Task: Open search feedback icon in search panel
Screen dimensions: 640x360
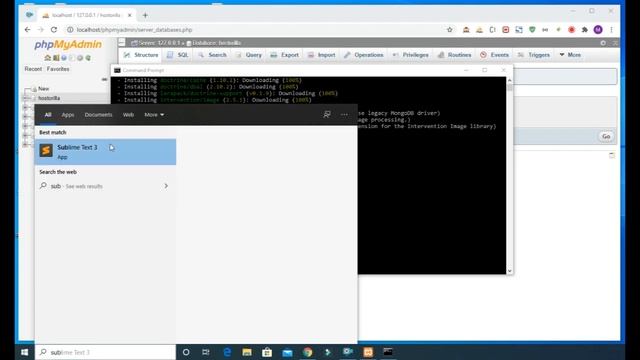Action: [327, 115]
